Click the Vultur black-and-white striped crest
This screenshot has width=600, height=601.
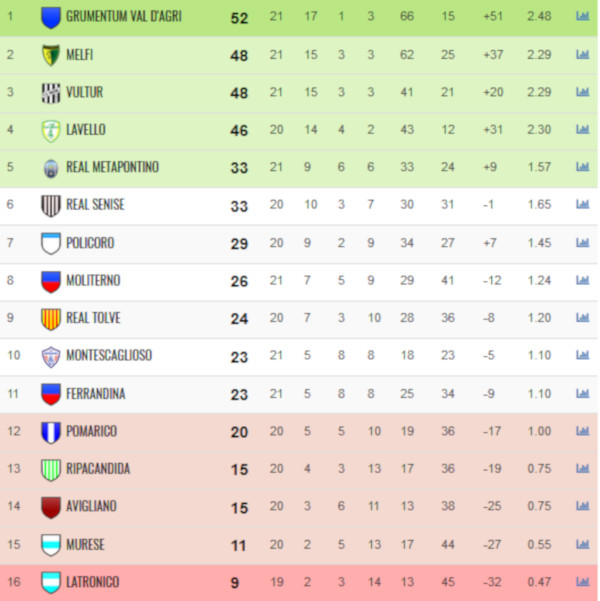pyautogui.click(x=51, y=93)
